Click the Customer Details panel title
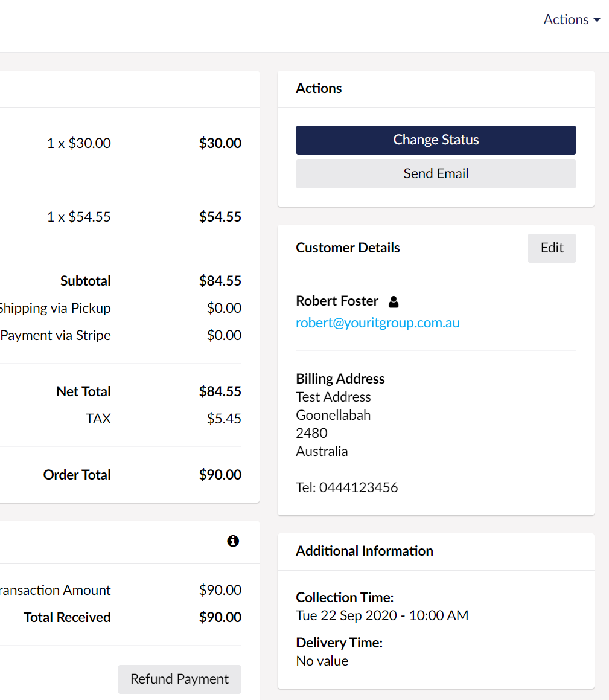609x700 pixels. click(x=348, y=248)
